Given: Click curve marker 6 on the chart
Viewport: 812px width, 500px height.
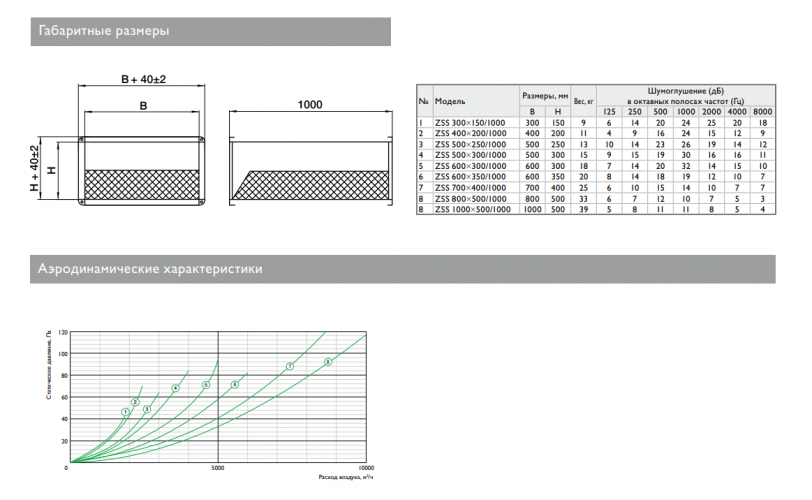Looking at the screenshot, I should pos(235,385).
